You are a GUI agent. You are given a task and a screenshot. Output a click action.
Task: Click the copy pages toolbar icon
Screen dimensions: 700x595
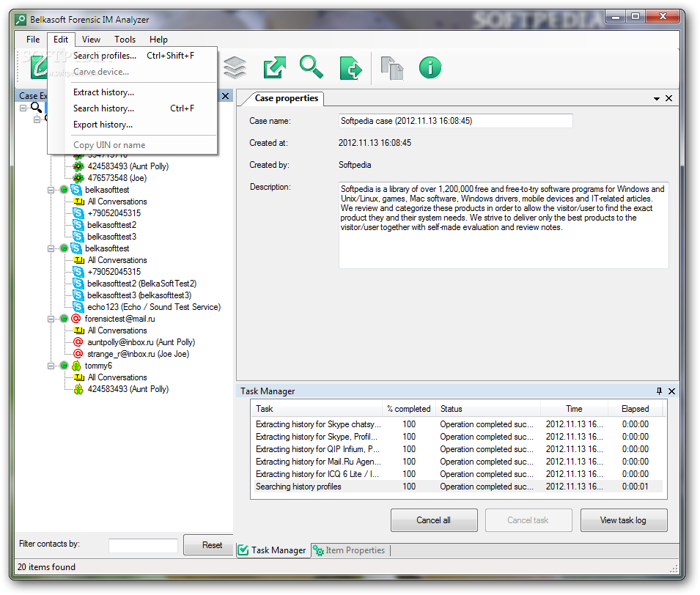(392, 68)
